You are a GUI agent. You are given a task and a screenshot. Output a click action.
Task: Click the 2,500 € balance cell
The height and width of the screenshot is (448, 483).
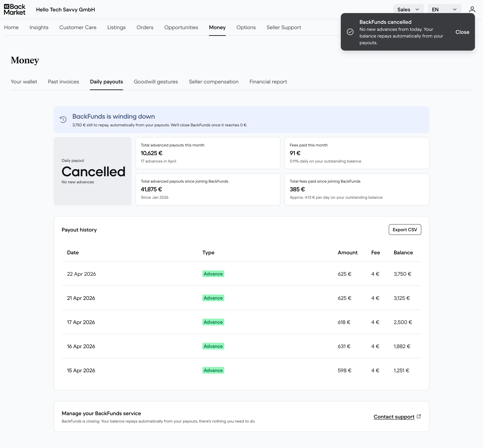click(x=403, y=322)
